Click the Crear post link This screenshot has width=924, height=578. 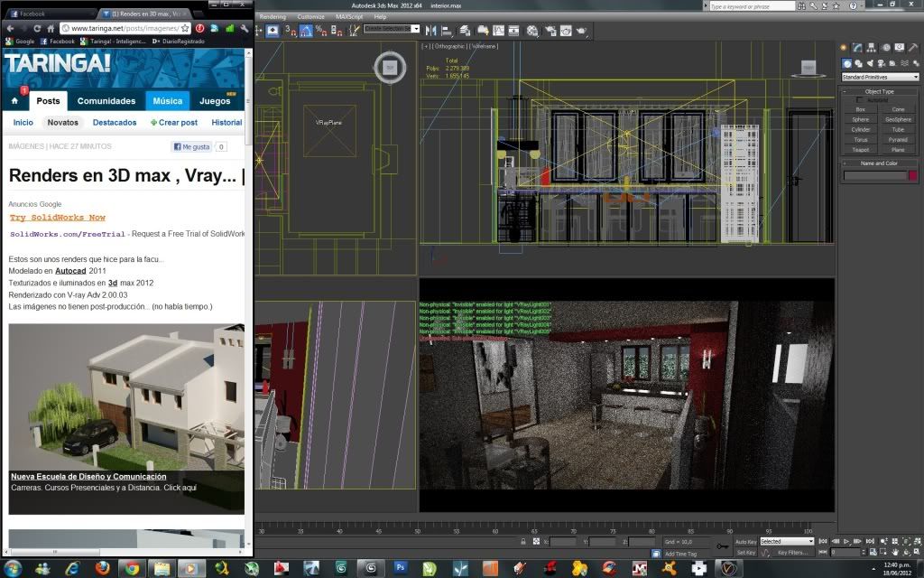click(174, 123)
